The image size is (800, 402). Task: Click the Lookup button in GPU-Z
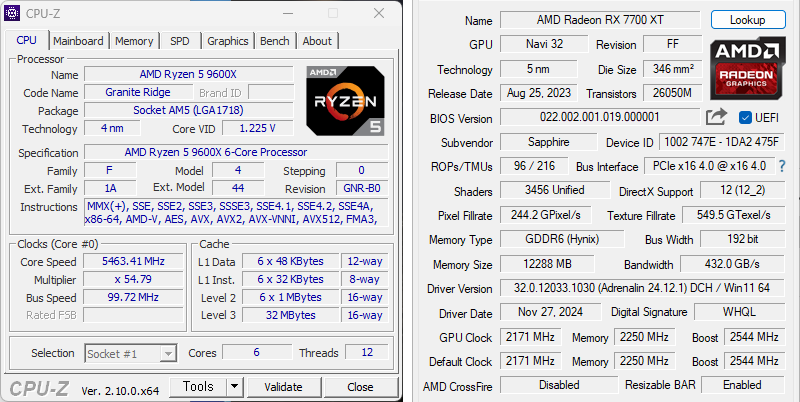(748, 20)
